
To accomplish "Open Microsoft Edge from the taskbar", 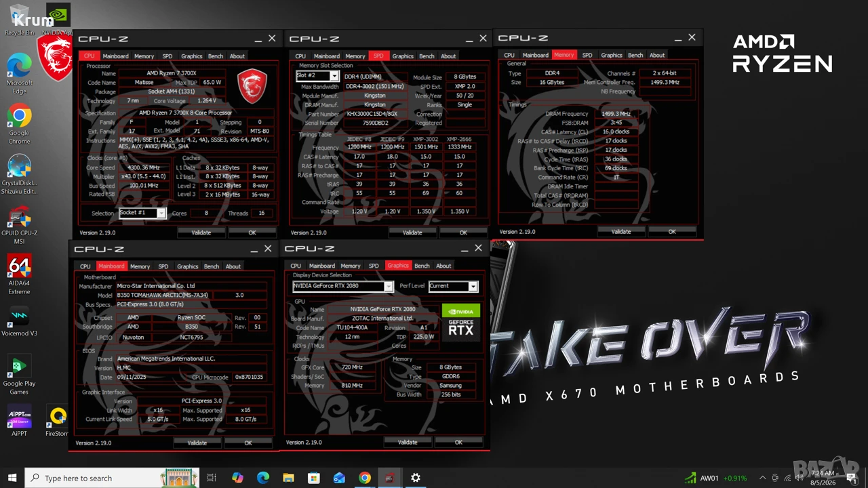I will (263, 478).
